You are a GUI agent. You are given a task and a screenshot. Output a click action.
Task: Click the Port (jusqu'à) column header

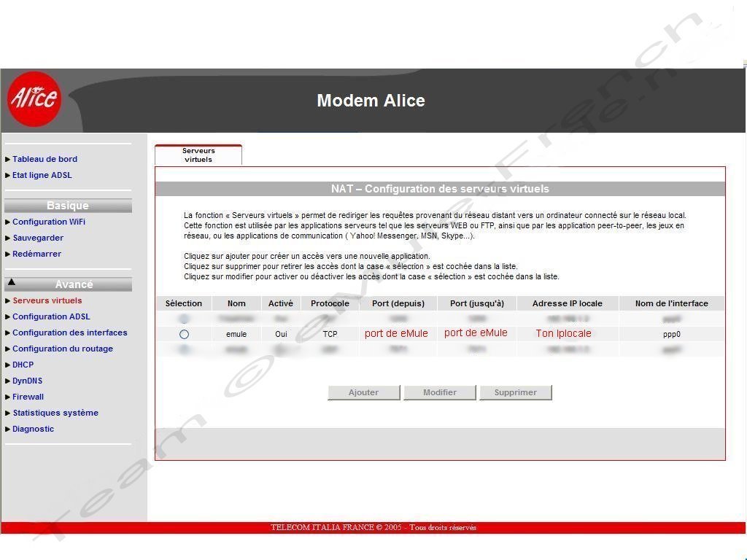coord(477,303)
